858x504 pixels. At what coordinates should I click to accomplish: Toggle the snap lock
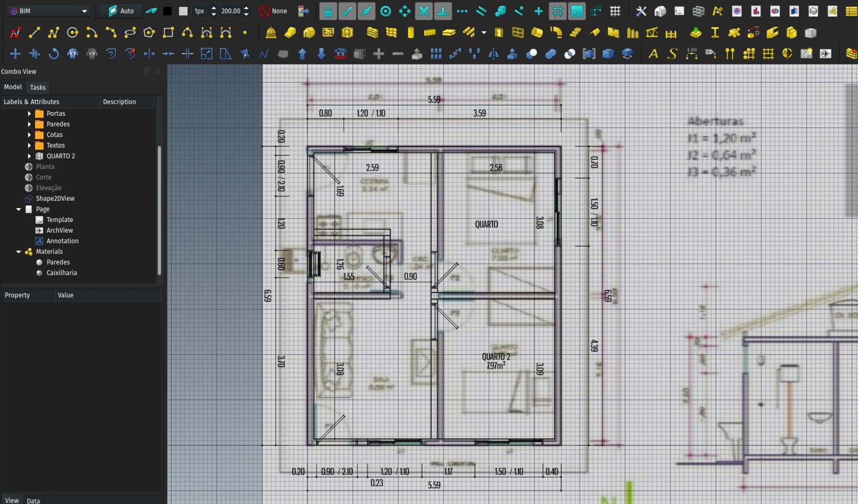click(328, 11)
